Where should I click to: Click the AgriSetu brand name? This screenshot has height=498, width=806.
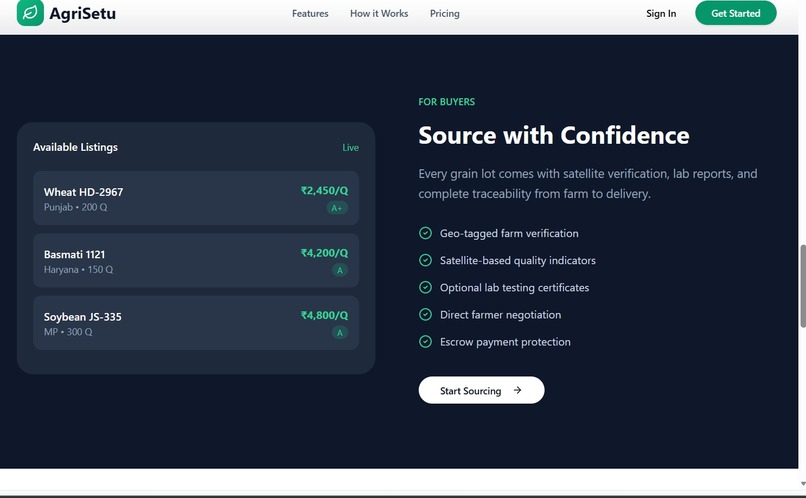(82, 14)
